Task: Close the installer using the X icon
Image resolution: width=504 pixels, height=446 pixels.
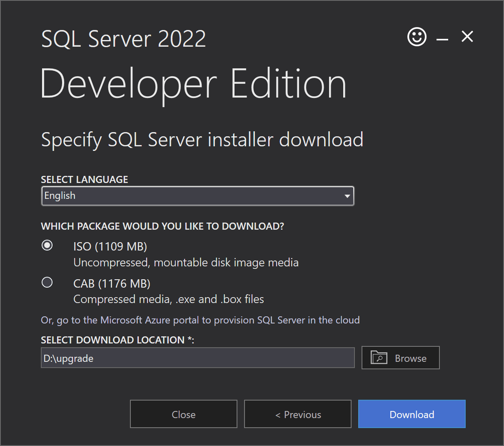Action: click(467, 37)
